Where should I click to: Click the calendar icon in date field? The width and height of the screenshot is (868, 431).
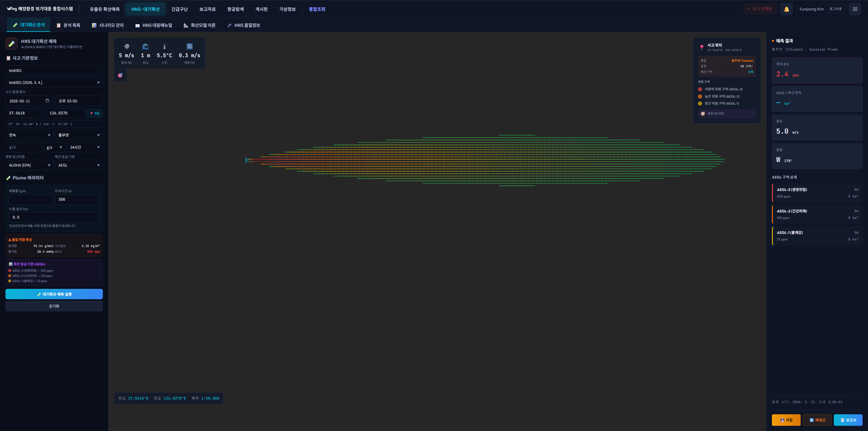(47, 101)
